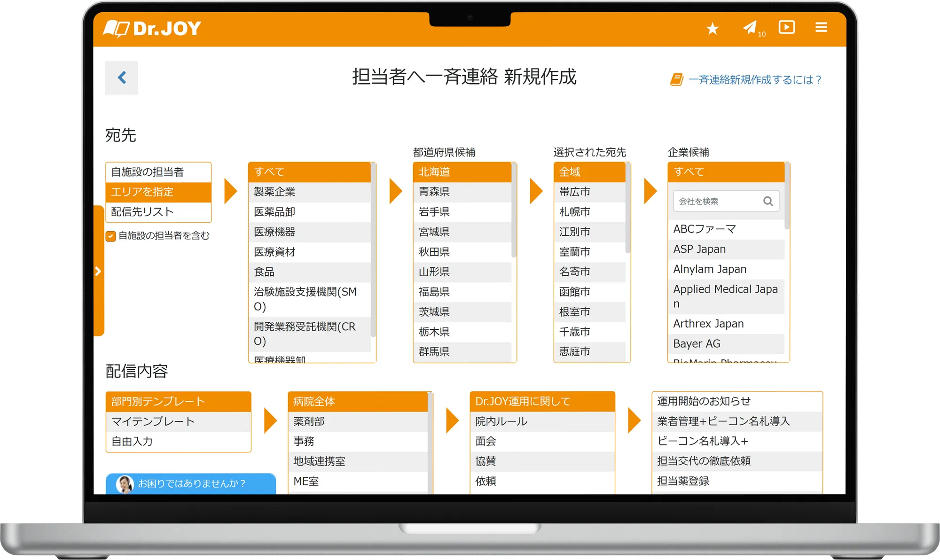Click the support operator avatar icon
This screenshot has width=940, height=560.
pyautogui.click(x=125, y=484)
